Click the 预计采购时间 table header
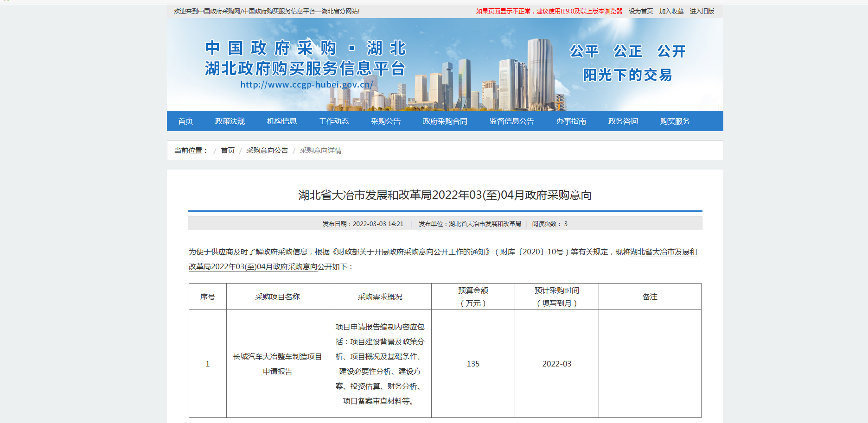Image resolution: width=868 pixels, height=423 pixels. point(557,297)
